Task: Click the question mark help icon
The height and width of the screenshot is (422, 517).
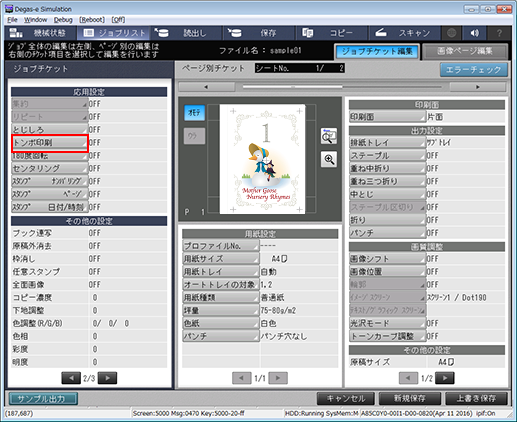Action: coord(499,33)
